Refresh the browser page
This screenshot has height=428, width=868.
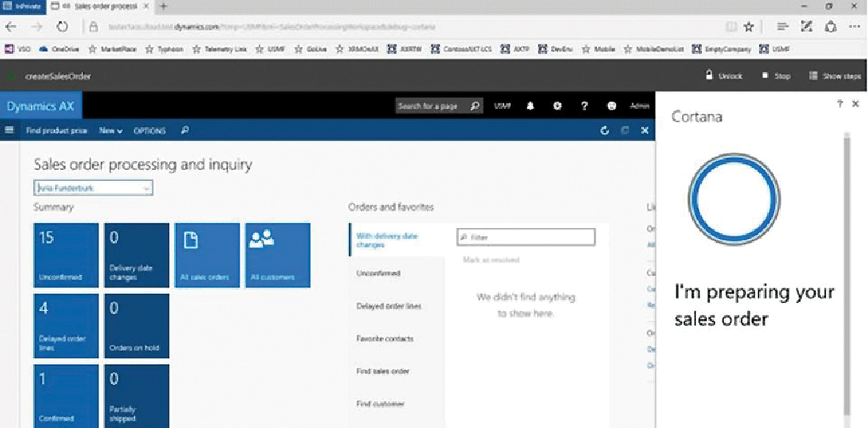(62, 26)
